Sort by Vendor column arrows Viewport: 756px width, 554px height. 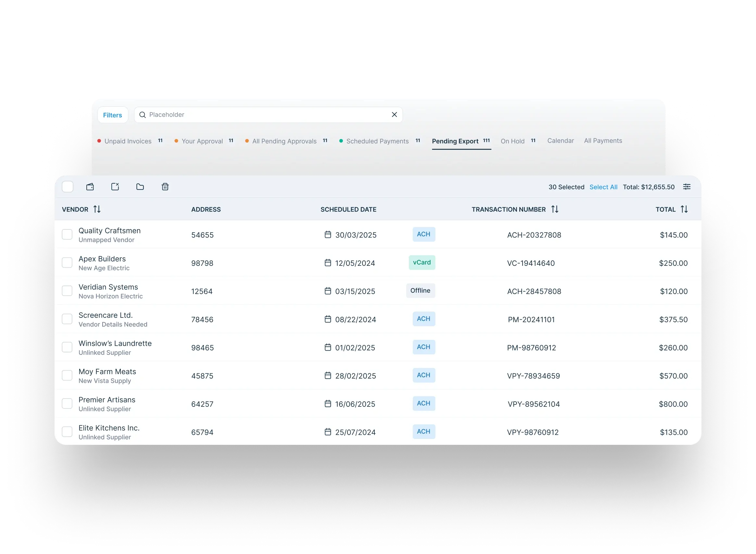tap(97, 209)
